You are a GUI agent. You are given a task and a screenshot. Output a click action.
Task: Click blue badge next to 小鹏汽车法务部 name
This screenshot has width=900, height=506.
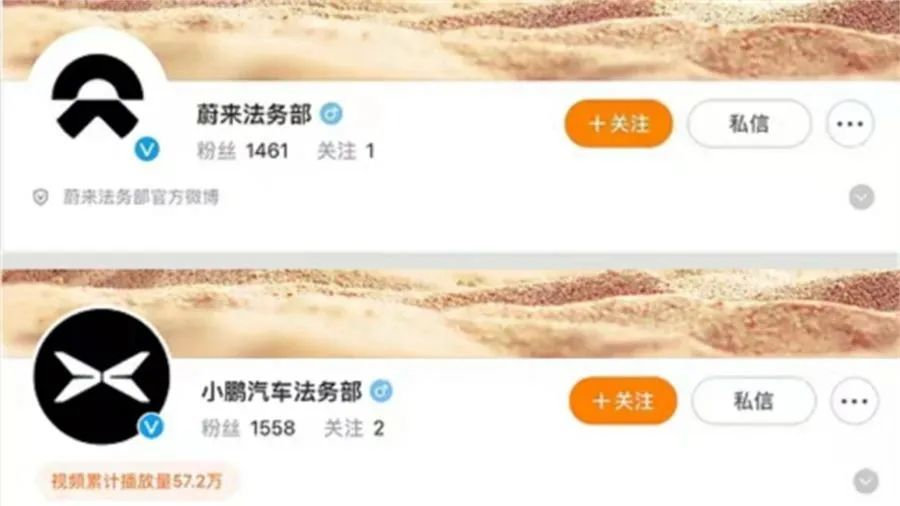(381, 391)
